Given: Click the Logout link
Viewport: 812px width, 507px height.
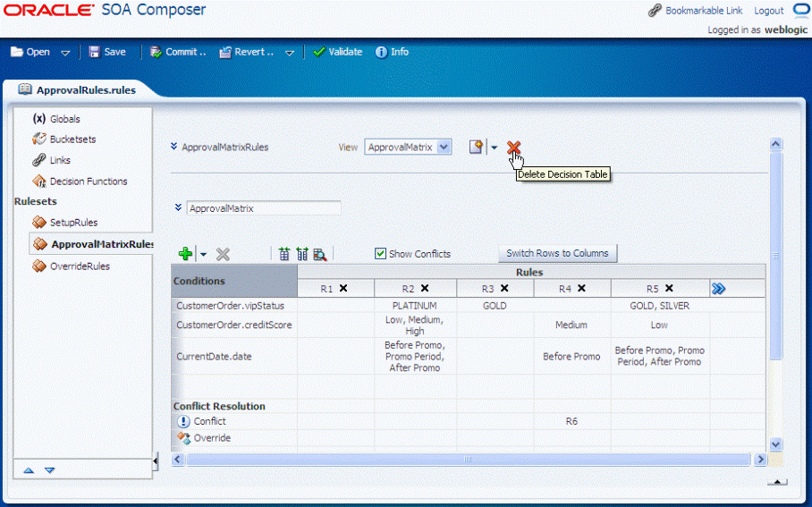Looking at the screenshot, I should point(768,11).
